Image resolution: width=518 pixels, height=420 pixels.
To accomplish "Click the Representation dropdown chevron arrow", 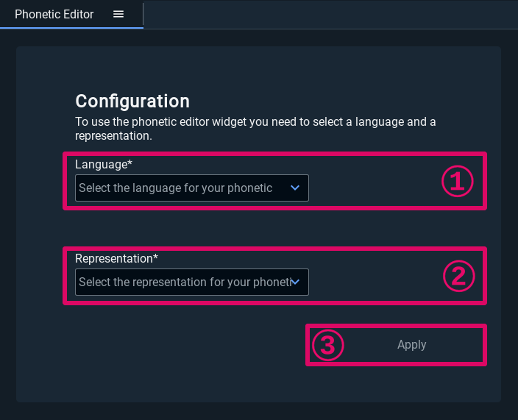I will 295,282.
